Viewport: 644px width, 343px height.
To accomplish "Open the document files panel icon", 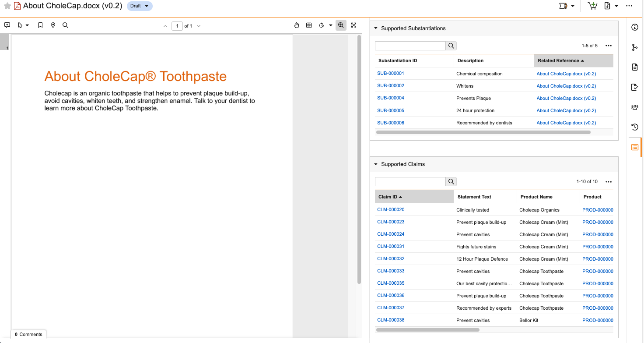I will tap(635, 67).
